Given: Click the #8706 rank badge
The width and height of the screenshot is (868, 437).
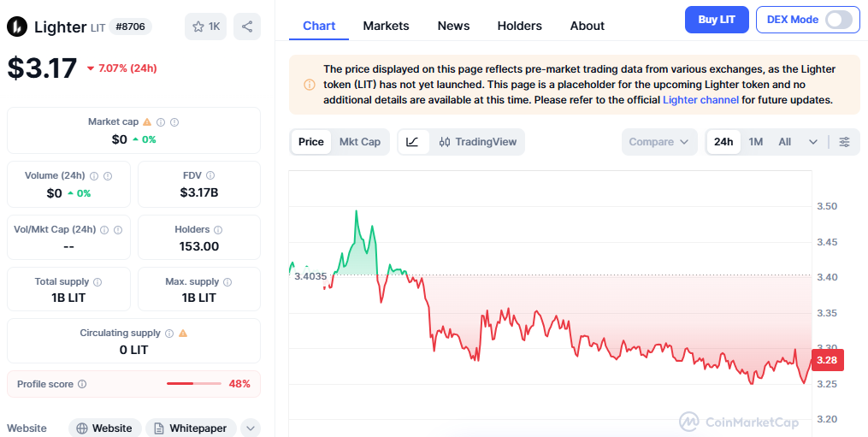Looking at the screenshot, I should [131, 27].
